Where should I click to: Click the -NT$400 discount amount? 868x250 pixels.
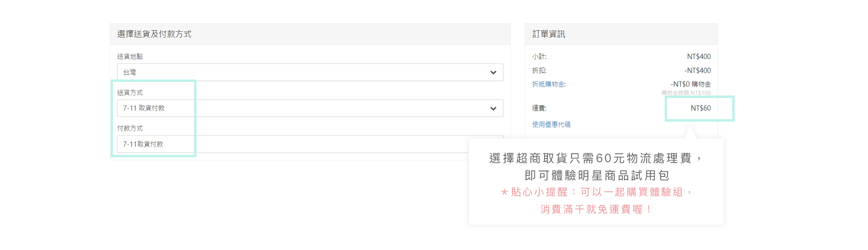pyautogui.click(x=697, y=71)
